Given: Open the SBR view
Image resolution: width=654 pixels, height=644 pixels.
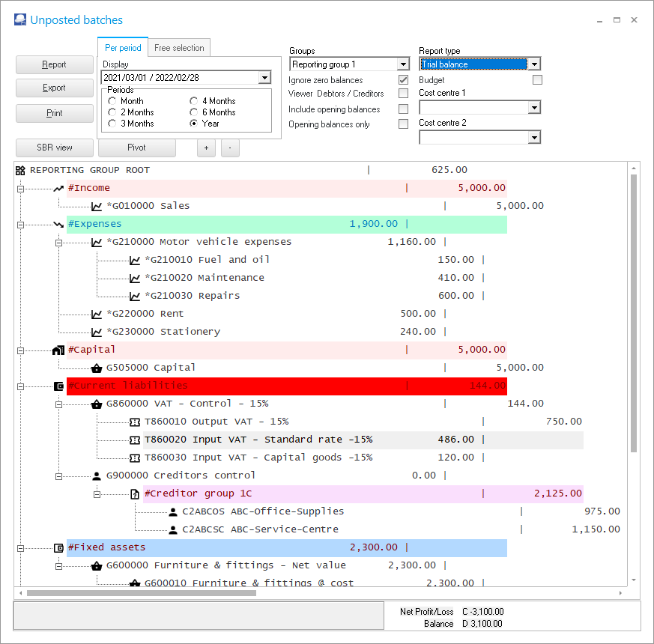Looking at the screenshot, I should tap(54, 148).
